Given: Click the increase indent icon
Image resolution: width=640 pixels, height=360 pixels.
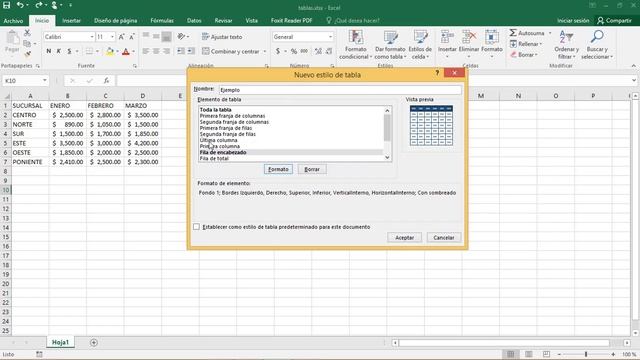Looking at the screenshot, I should pyautogui.click(x=191, y=51).
